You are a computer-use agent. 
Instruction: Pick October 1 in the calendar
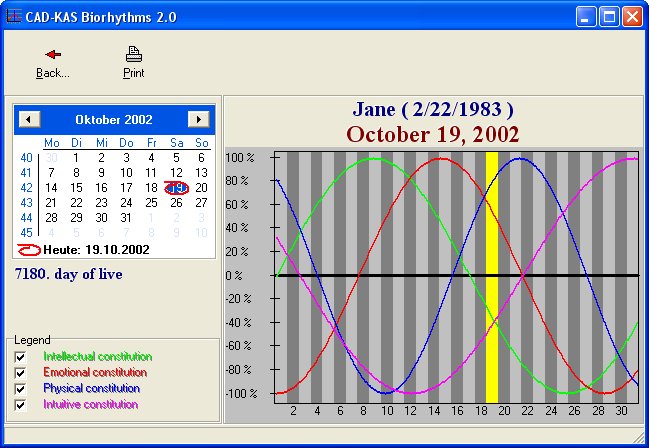pos(76,157)
